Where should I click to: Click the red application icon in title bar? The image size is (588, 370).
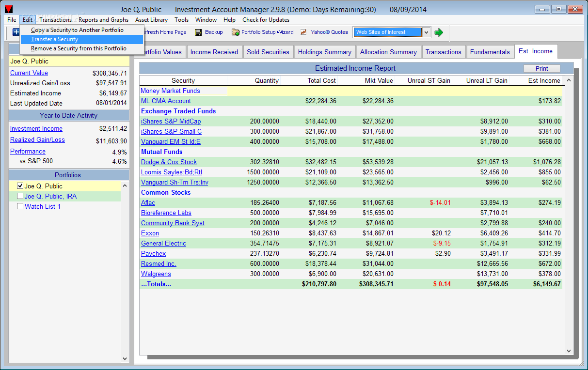tap(9, 9)
